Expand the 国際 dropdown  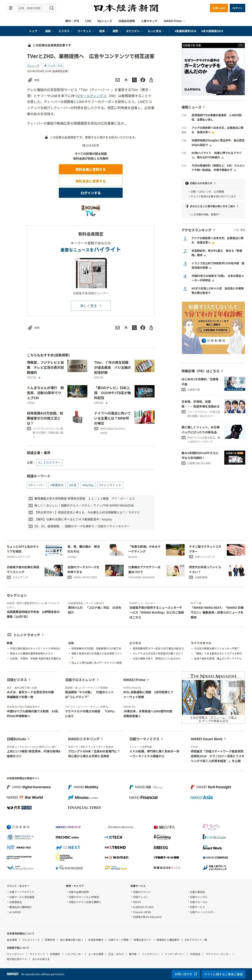coord(117,31)
